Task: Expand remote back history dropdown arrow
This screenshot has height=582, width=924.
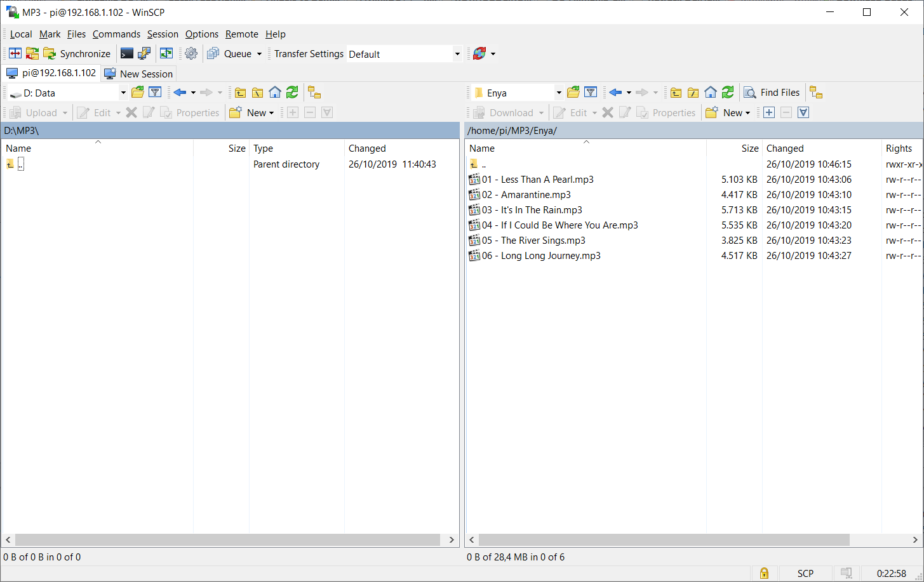Action: (629, 93)
